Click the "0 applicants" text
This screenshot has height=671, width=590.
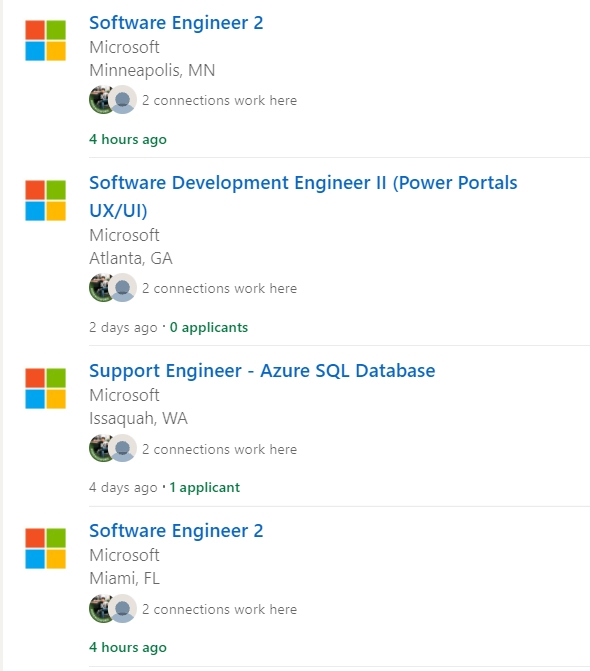(x=209, y=327)
